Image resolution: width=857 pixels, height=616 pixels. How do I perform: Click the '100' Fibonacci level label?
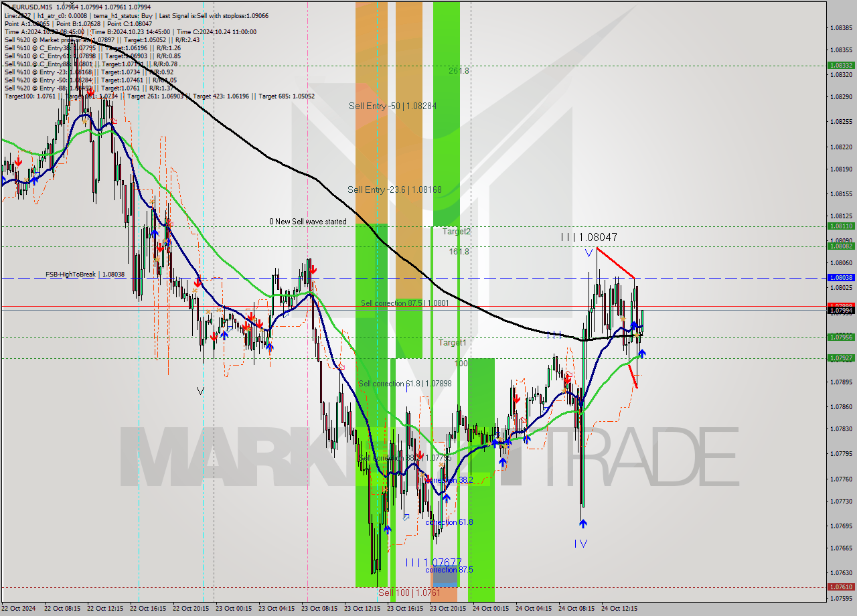click(461, 364)
